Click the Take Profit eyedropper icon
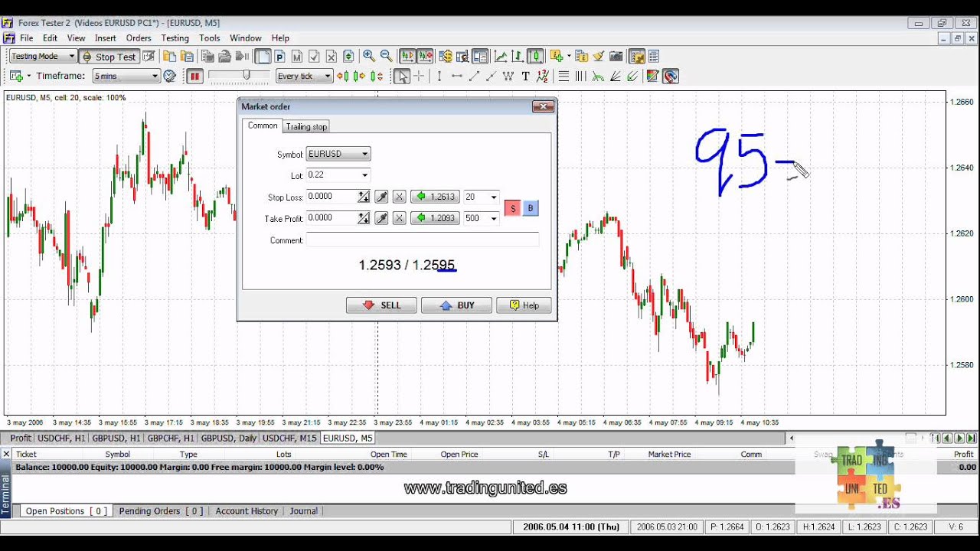Image resolution: width=980 pixels, height=551 pixels. click(x=381, y=218)
